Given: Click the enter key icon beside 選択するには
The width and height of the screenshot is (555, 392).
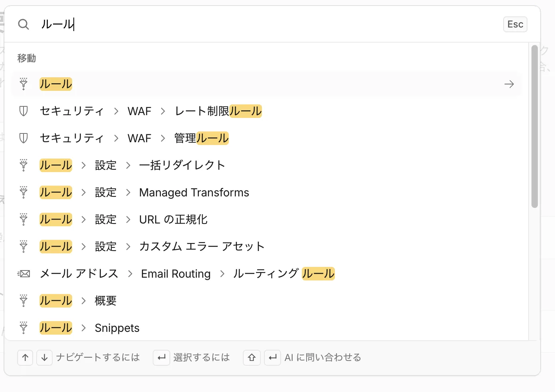Looking at the screenshot, I should (x=161, y=358).
